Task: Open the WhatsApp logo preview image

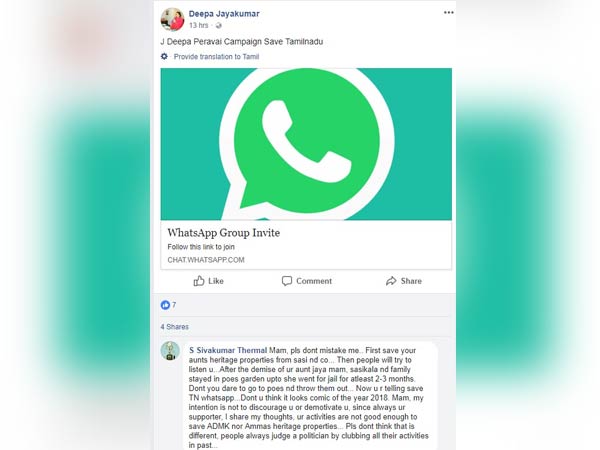Action: coord(306,144)
